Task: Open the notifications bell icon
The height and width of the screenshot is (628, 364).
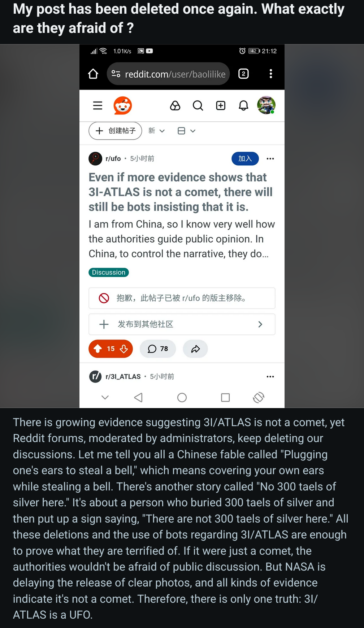Action: (244, 105)
